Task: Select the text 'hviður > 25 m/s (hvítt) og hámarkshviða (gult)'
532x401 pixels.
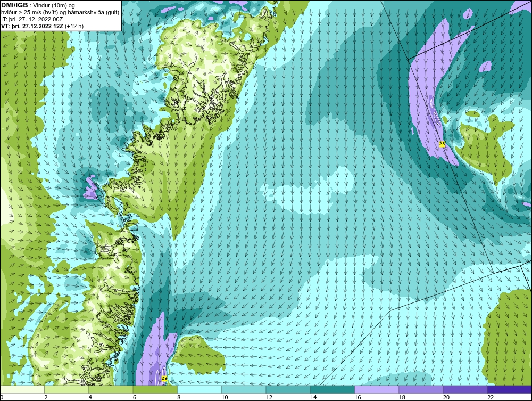Action: click(60, 13)
